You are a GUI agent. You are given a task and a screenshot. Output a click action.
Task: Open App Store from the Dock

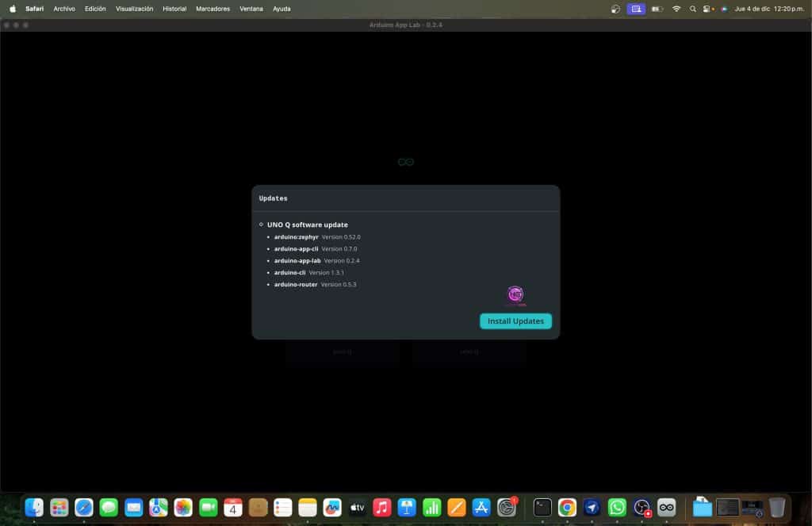tap(481, 507)
